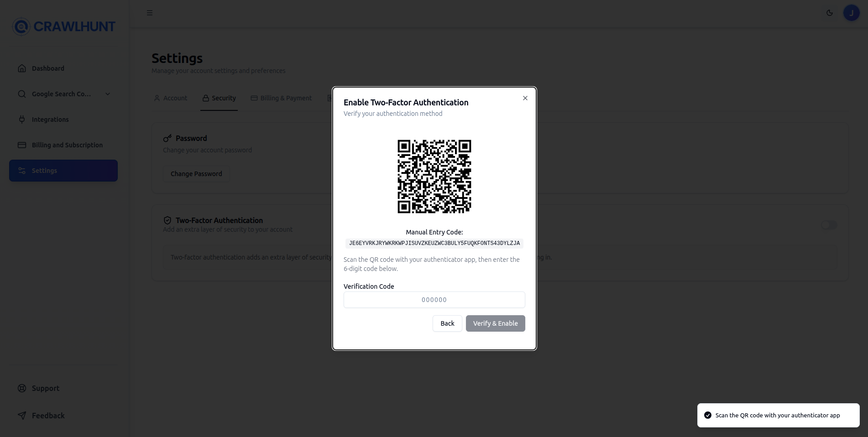Screen dimensions: 868x437
Task: Switch to the Account tab
Action: point(170,98)
